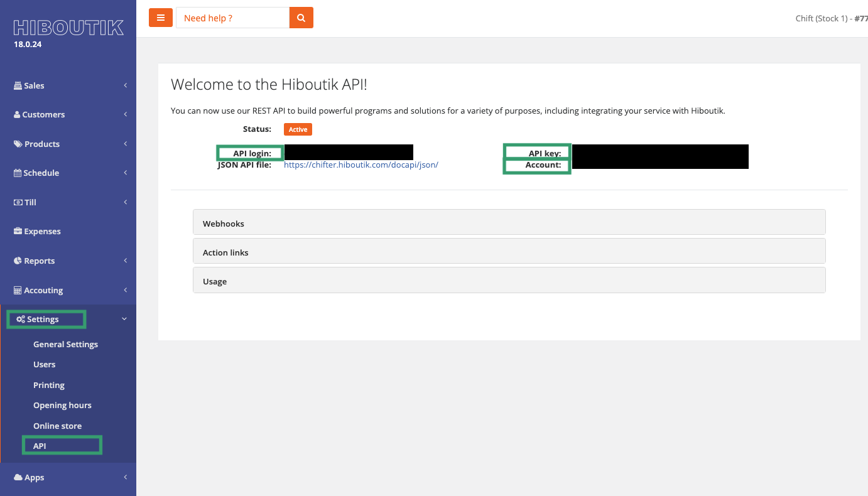
Task: Click the Settings gears icon
Action: [21, 319]
